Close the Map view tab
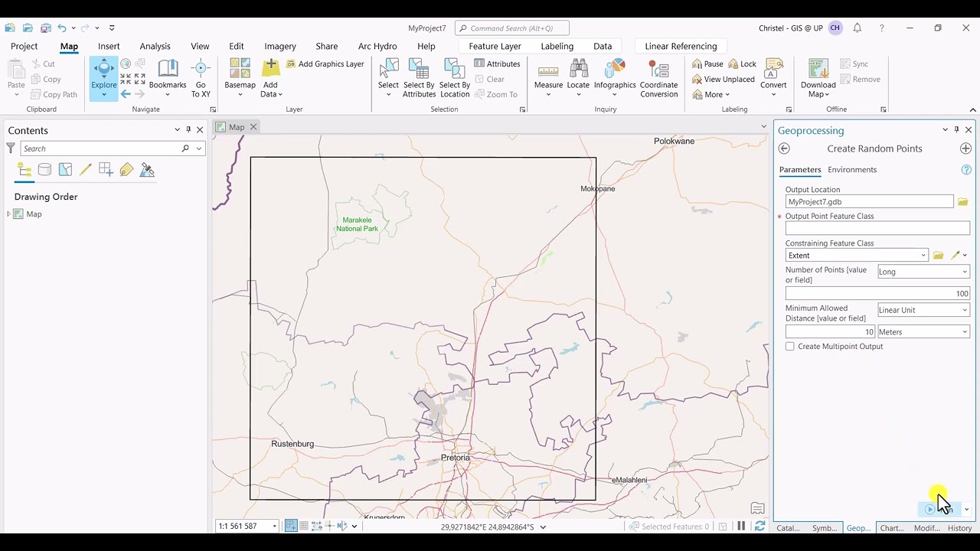Viewport: 980px width, 551px height. [x=253, y=127]
